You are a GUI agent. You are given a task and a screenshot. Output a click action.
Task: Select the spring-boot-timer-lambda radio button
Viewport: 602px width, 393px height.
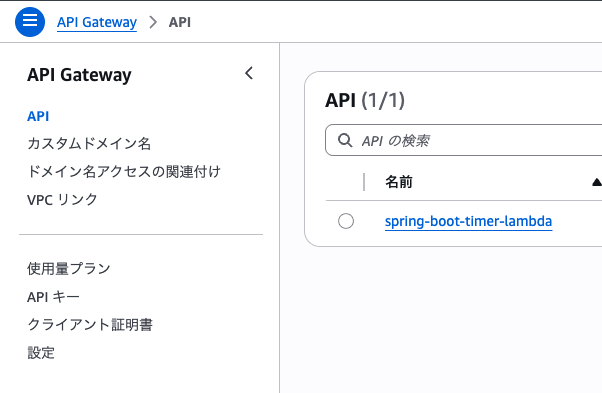[x=346, y=221]
